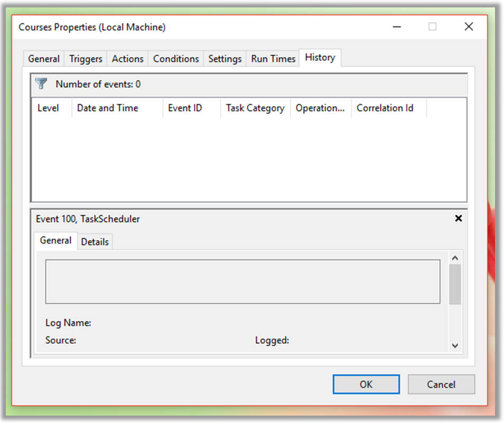Open the event General sub-tab
The height and width of the screenshot is (423, 504).
click(55, 240)
